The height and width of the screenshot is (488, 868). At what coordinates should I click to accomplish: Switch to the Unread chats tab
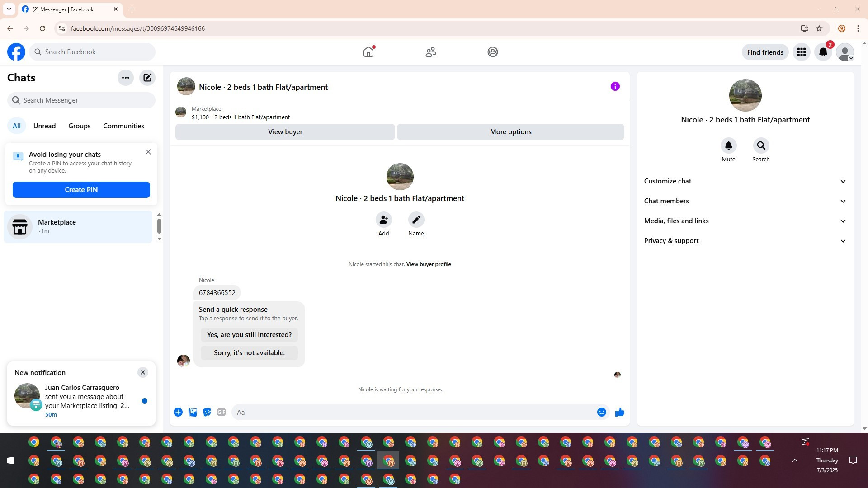click(x=44, y=126)
